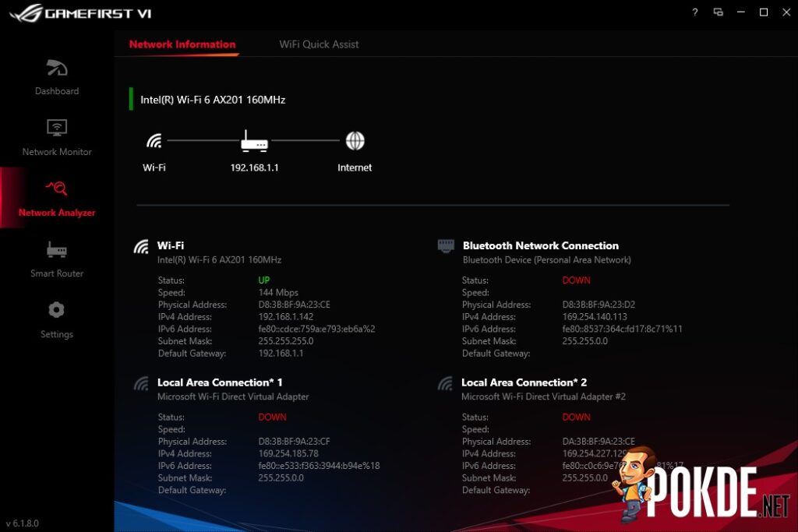This screenshot has height=532, width=798.
Task: Open the Dashboard speedometer icon
Action: (57, 69)
